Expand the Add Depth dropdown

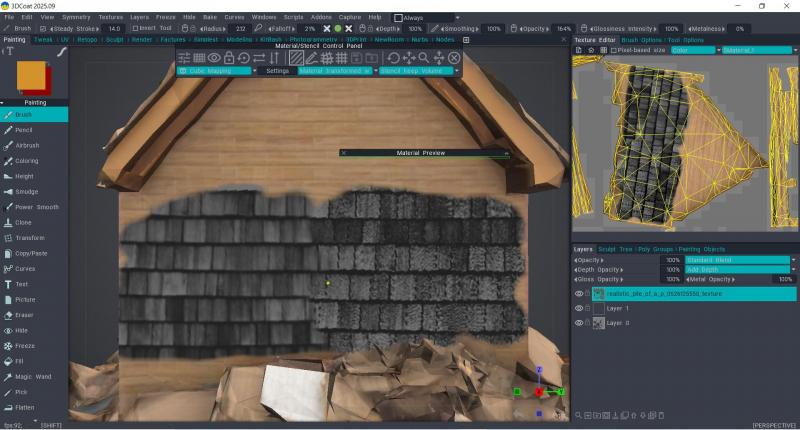tap(739, 269)
